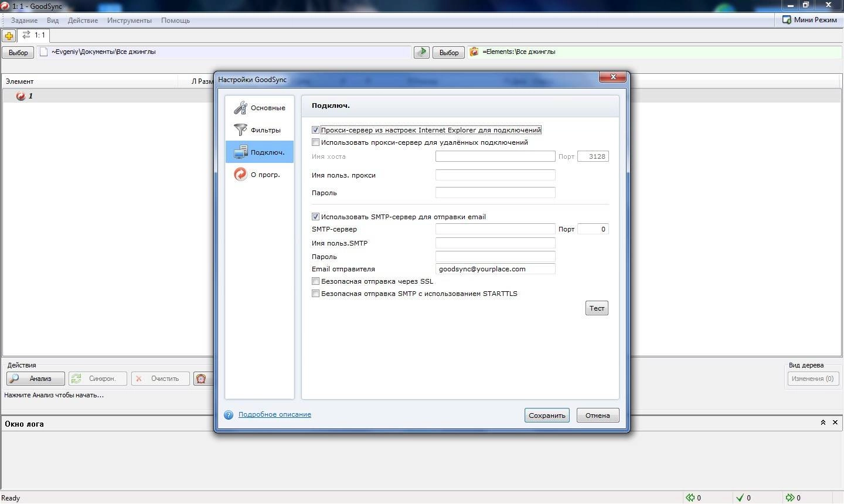Click the Elements drive icon beside right path

474,52
